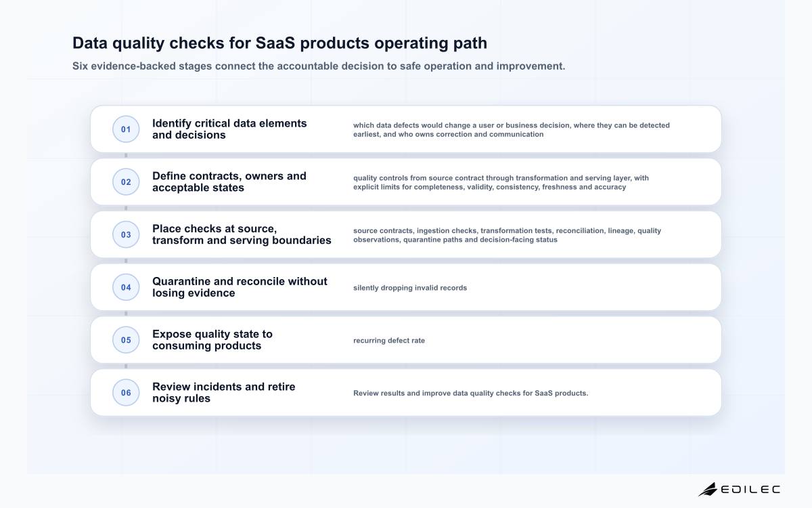Click the 'silently dropping invalid records' description
Image resolution: width=812 pixels, height=508 pixels.
(x=410, y=288)
